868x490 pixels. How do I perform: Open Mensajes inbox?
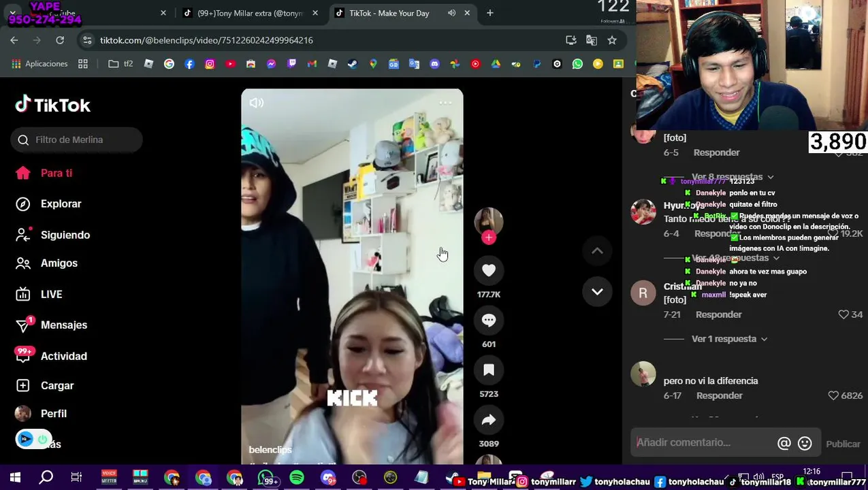click(x=51, y=325)
